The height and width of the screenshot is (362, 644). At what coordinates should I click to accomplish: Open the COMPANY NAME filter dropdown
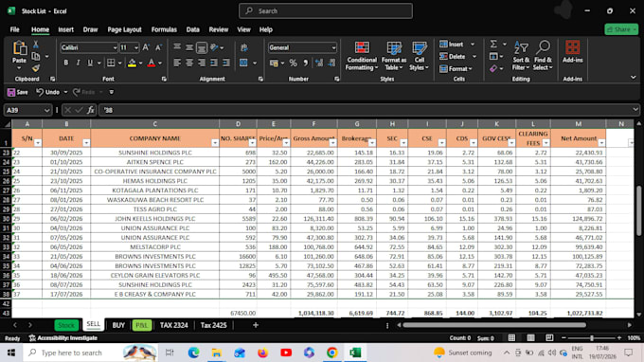pyautogui.click(x=215, y=143)
